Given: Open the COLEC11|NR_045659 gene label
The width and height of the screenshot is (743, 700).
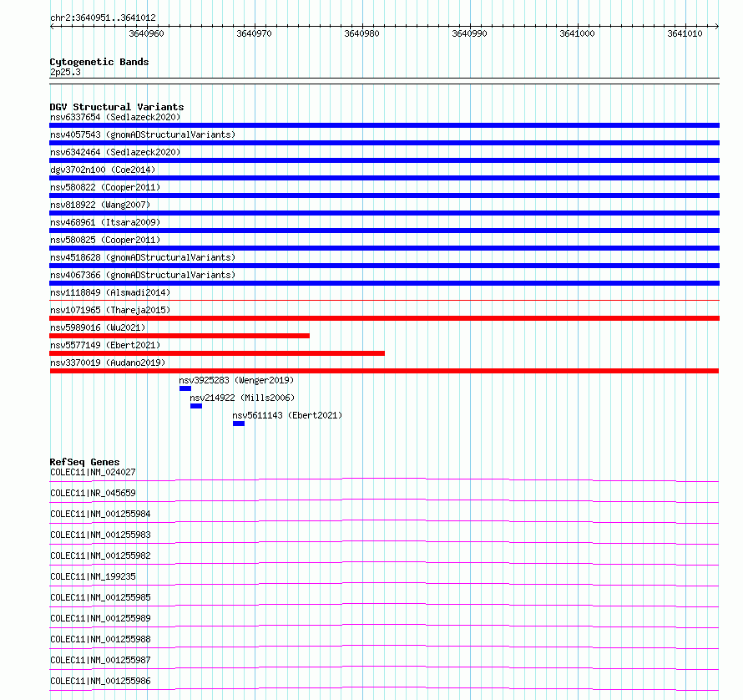Looking at the screenshot, I should tap(93, 493).
